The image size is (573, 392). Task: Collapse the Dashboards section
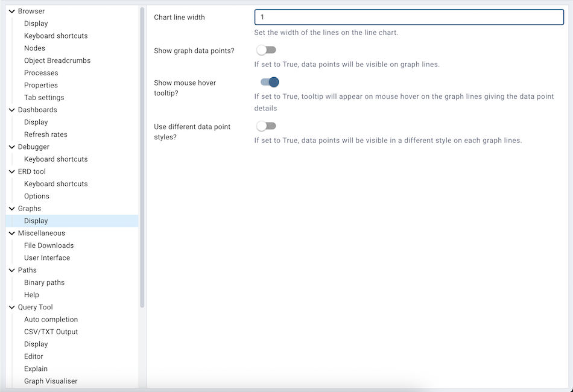coord(11,110)
